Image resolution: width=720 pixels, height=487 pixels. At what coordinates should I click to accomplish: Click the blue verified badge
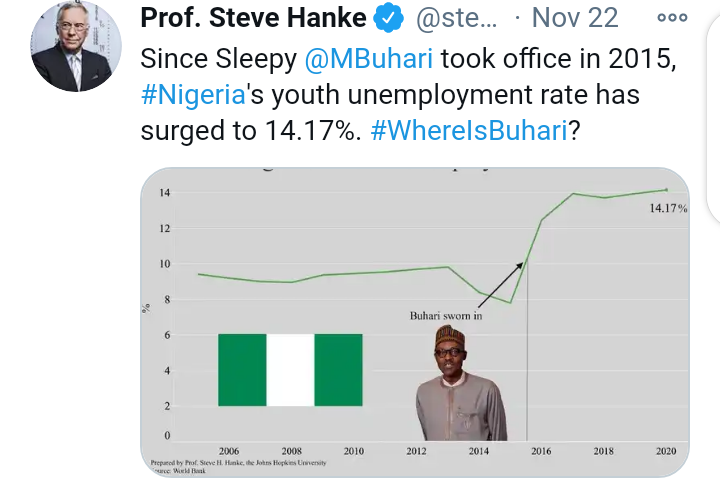click(388, 17)
